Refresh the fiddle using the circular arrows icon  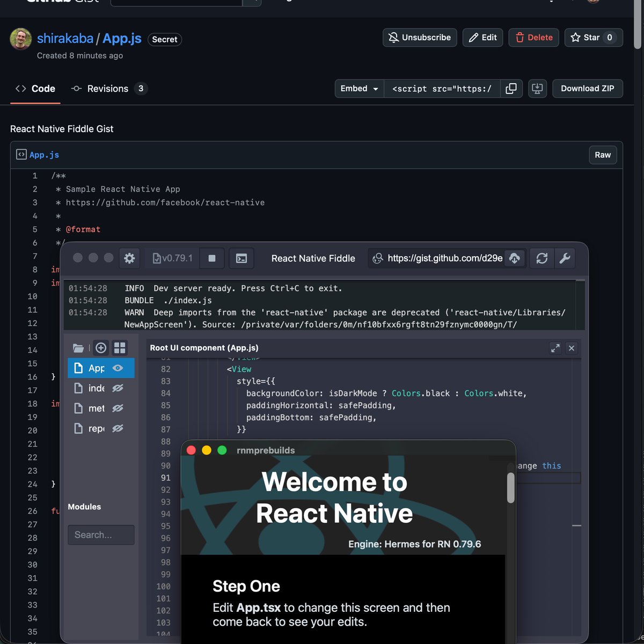pos(541,258)
